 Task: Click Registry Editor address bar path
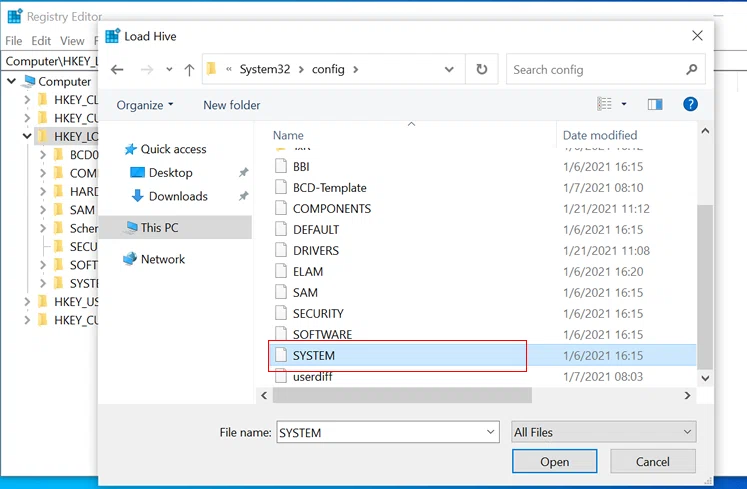click(x=51, y=61)
